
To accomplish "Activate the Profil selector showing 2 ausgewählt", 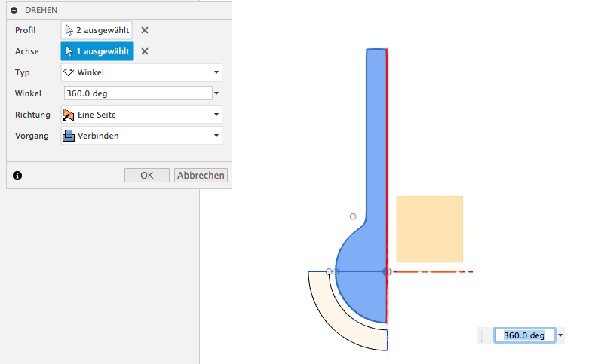I will (97, 30).
